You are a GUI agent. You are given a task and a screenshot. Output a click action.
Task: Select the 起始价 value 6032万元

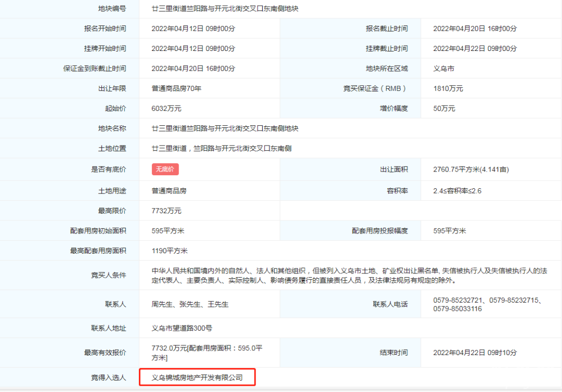[x=166, y=109]
